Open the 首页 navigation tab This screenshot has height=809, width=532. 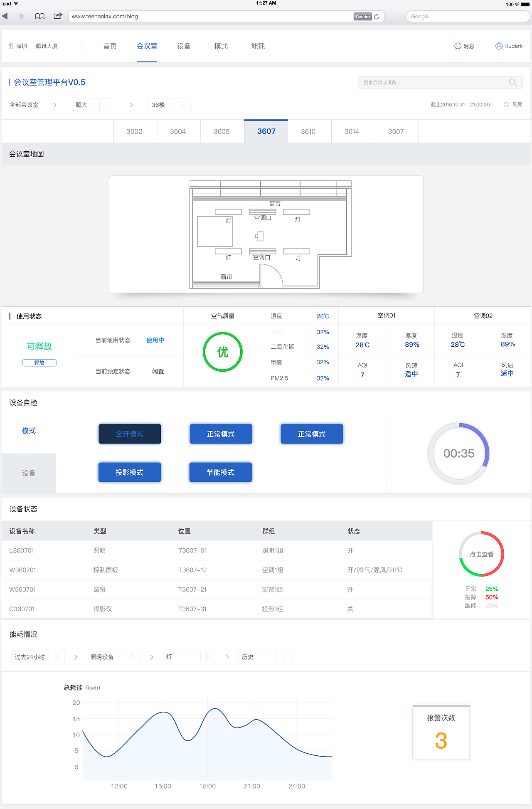(110, 46)
